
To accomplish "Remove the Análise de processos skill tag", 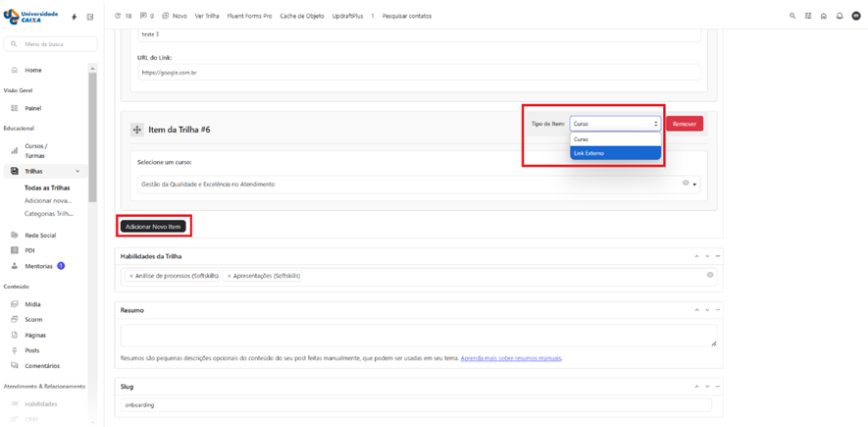I will point(131,276).
